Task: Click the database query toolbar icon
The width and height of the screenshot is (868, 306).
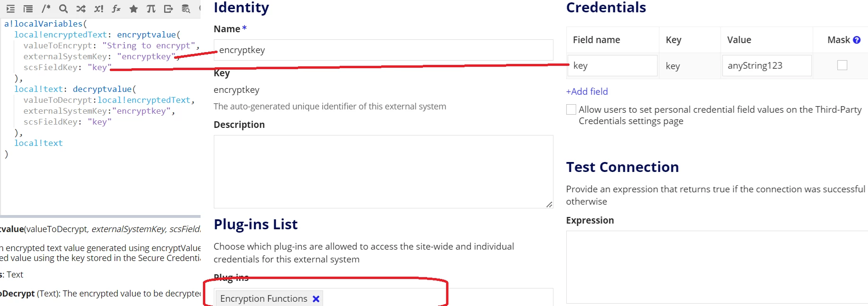Action: pos(186,9)
